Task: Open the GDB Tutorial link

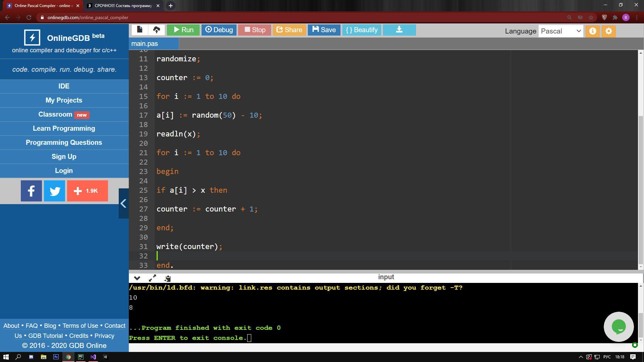Action: tap(45, 336)
